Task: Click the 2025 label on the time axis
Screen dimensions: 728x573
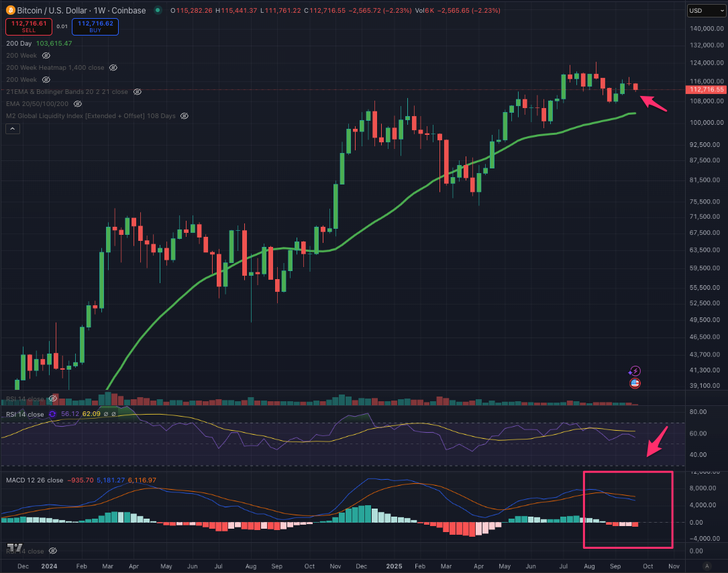Action: coord(394,566)
